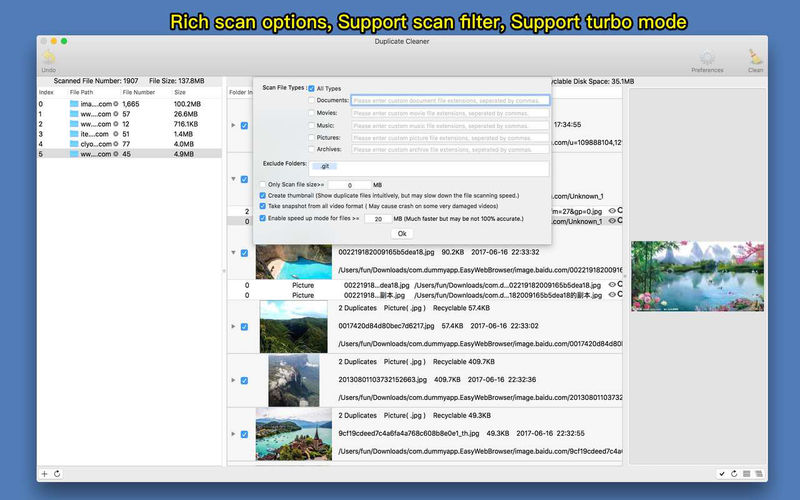Screen dimensions: 800x500
Task: Click the File Number column header
Action: coord(139,92)
